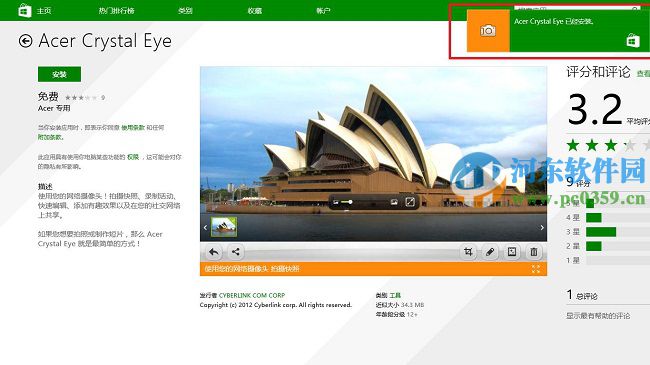Click the frame effect icon beside trash

[x=512, y=252]
